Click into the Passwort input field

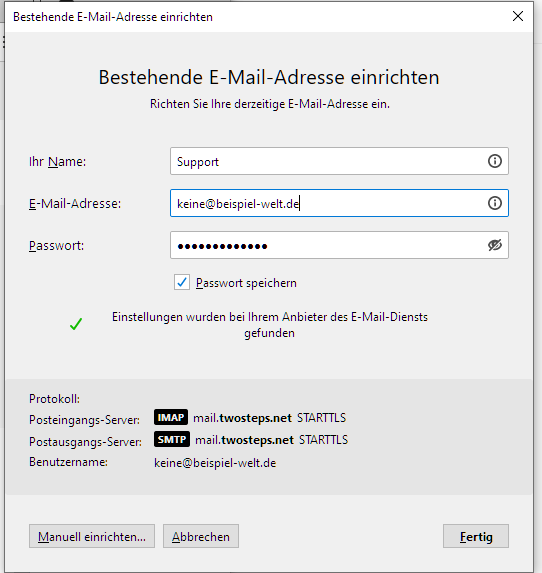pyautogui.click(x=339, y=245)
